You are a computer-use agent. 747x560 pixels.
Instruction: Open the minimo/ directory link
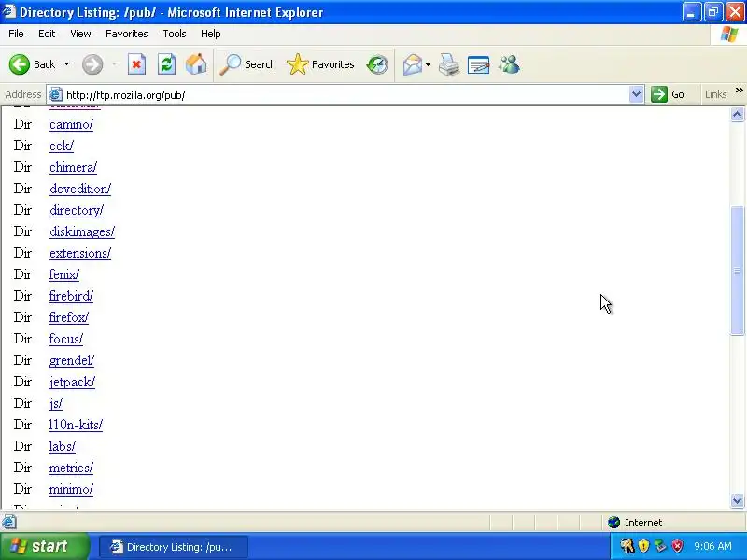(72, 489)
